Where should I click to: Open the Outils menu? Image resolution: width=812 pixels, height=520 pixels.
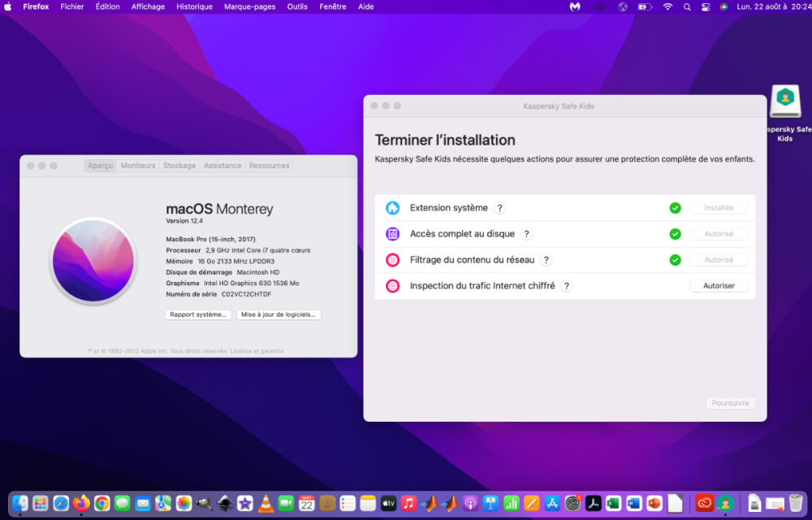tap(297, 6)
